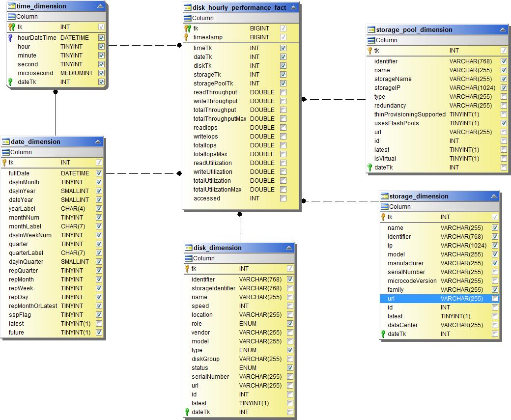Click the storage_pool_dimension table header icon

point(371,30)
